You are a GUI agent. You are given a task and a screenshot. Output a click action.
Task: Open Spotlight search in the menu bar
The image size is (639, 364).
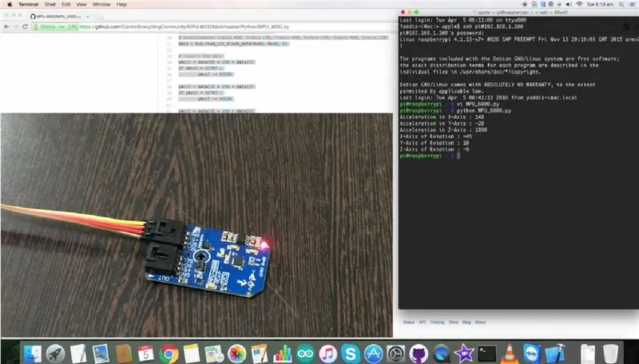pos(621,5)
